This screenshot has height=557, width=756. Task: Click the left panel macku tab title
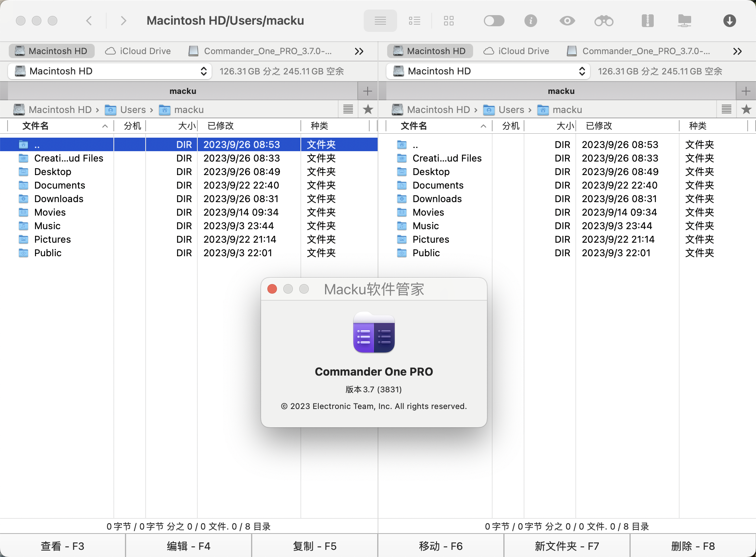coord(183,91)
